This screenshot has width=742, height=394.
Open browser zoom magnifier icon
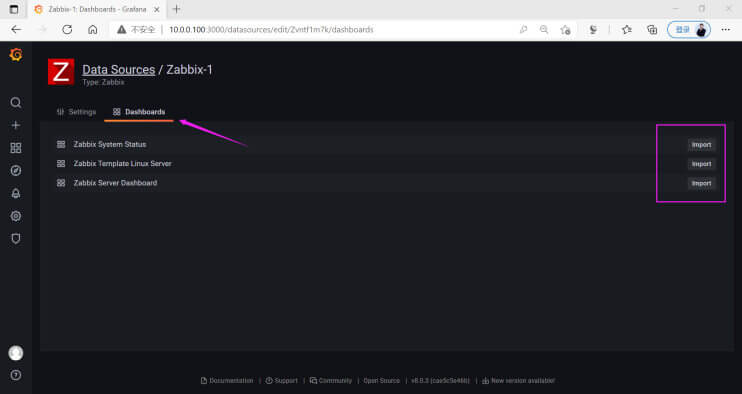[x=544, y=29]
